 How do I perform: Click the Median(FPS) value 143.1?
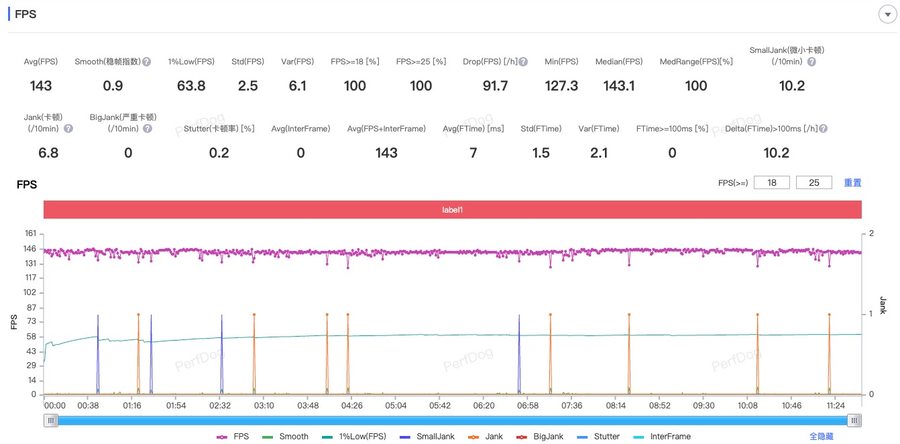619,86
